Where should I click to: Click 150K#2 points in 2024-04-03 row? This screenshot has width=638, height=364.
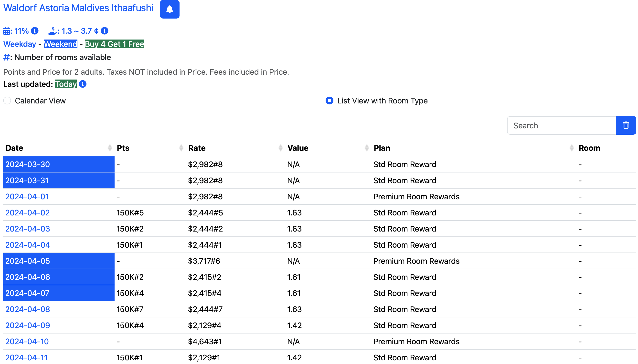pos(130,229)
